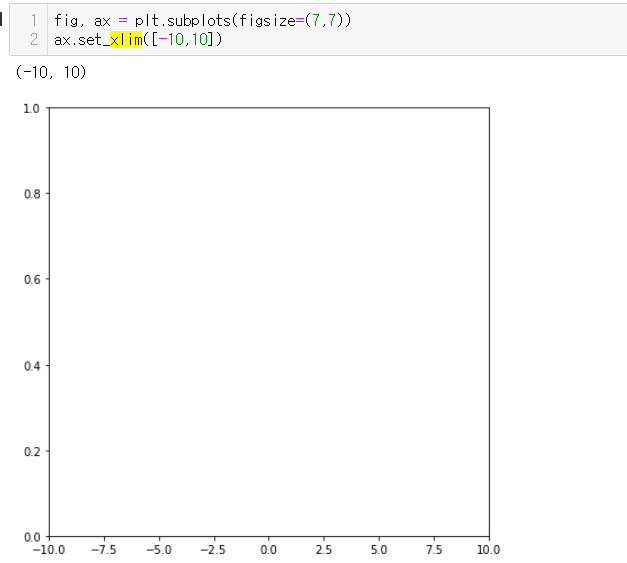Click the (-10, 10) output text
The image size is (627, 563).
(x=51, y=72)
